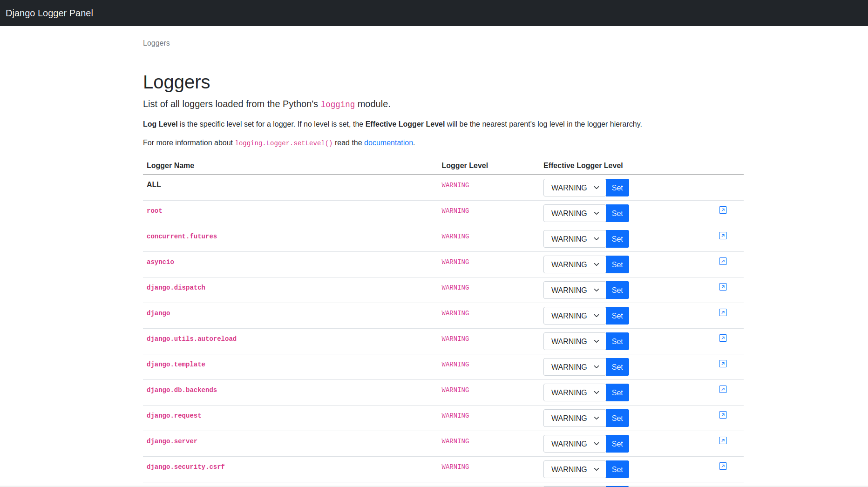868x487 pixels.
Task: Open external link icon for root logger
Action: click(723, 210)
